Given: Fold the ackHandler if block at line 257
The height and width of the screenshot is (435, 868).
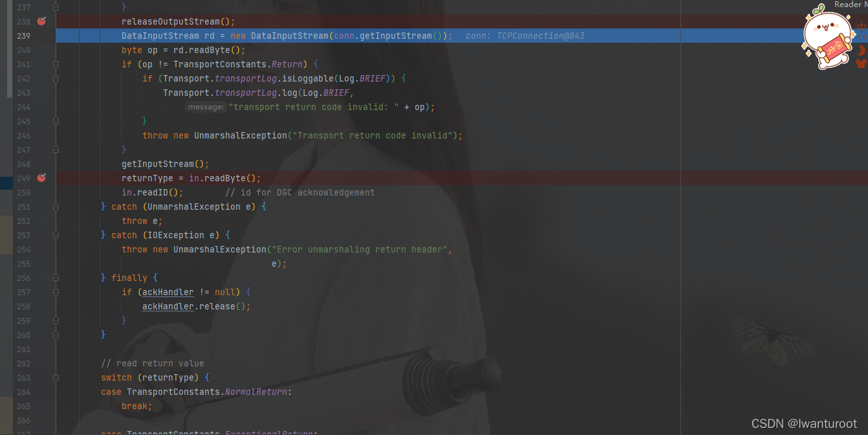Looking at the screenshot, I should click(56, 292).
